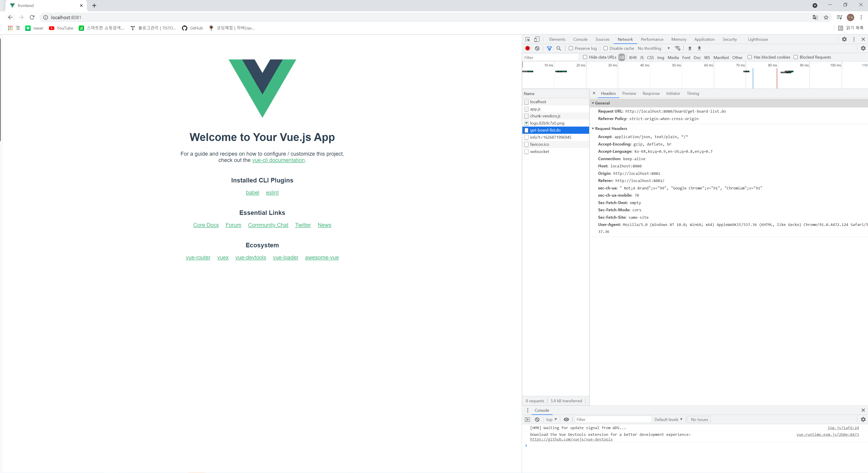868x473 pixels.
Task: Toggle the network filter funnel icon
Action: click(549, 48)
